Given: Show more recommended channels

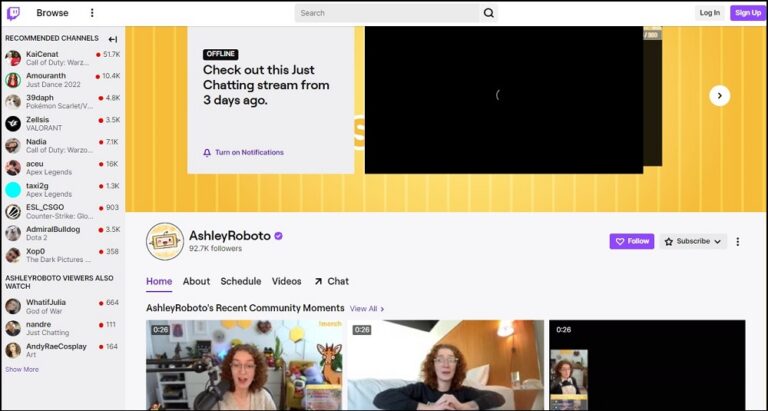Looking at the screenshot, I should coord(22,369).
